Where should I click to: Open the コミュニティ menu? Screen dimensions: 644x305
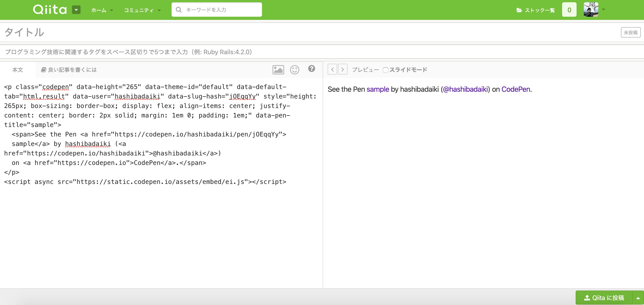coord(142,10)
